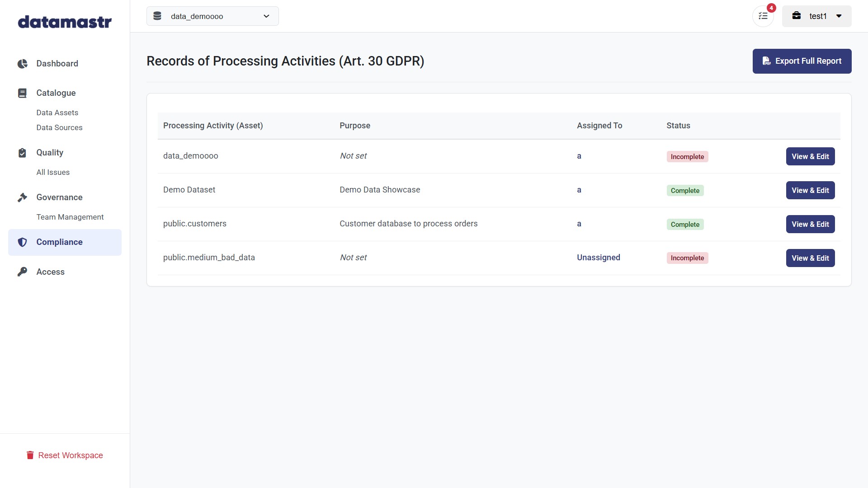Click View & Edit for Demo Dataset
This screenshot has width=868, height=488.
point(810,190)
